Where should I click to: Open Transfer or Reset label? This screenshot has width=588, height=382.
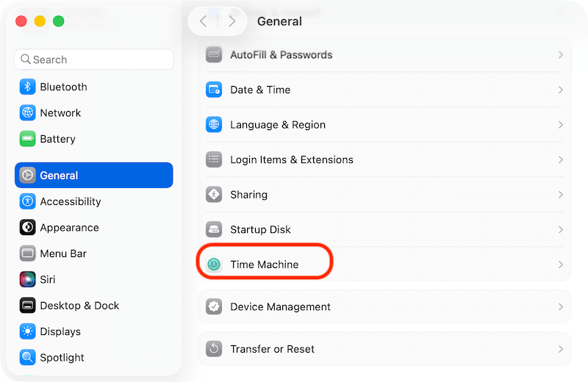click(272, 349)
